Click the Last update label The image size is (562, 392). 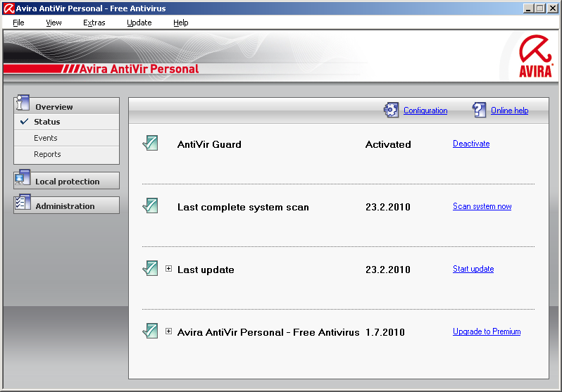206,270
